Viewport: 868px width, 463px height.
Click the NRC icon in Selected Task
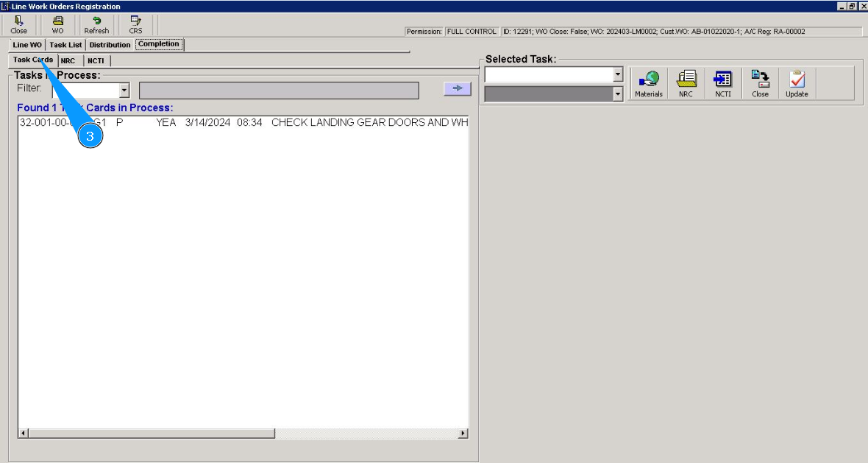(686, 84)
